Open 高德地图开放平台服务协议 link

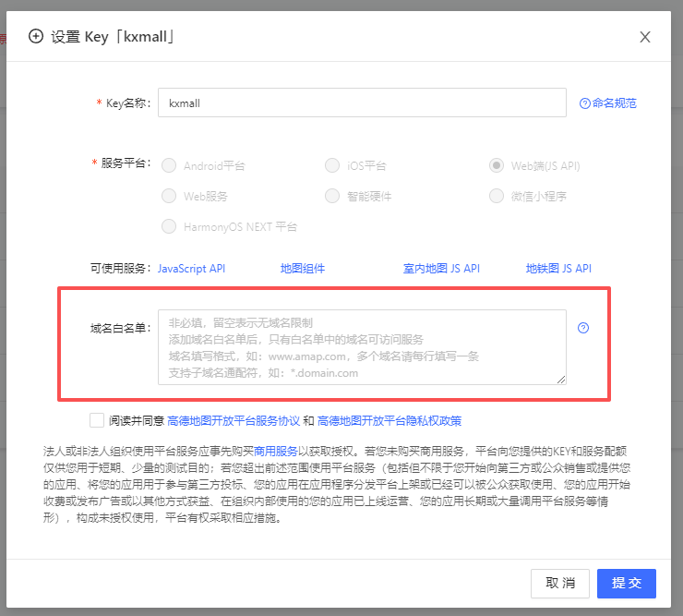(234, 421)
